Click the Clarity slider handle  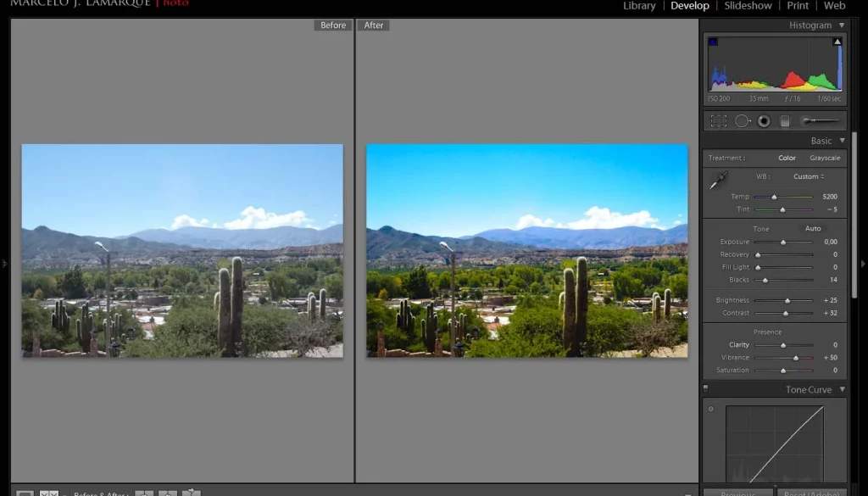coord(783,345)
